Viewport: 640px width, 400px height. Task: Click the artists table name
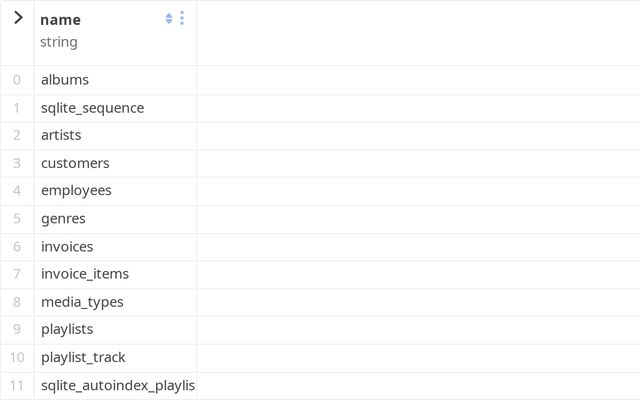pos(61,135)
